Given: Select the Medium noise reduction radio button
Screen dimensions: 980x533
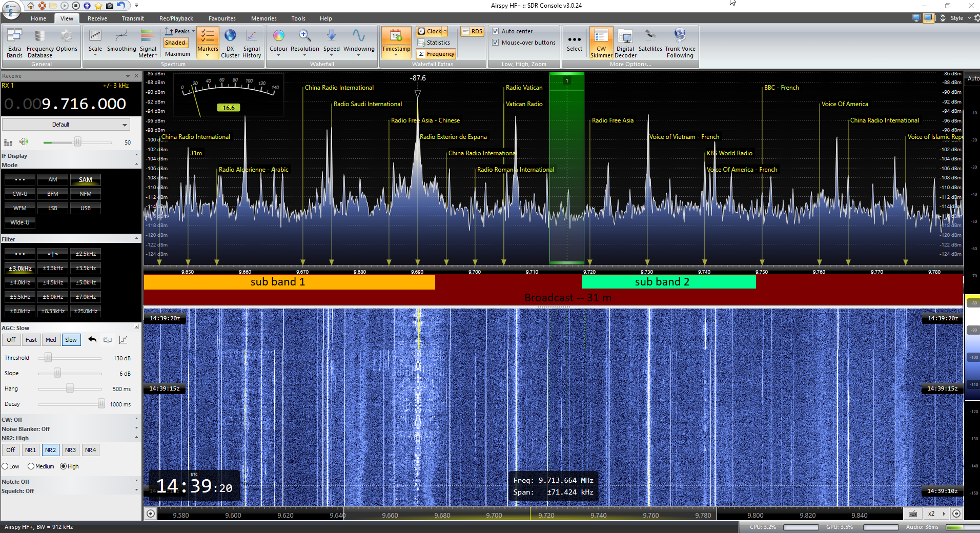Looking at the screenshot, I should [x=31, y=466].
